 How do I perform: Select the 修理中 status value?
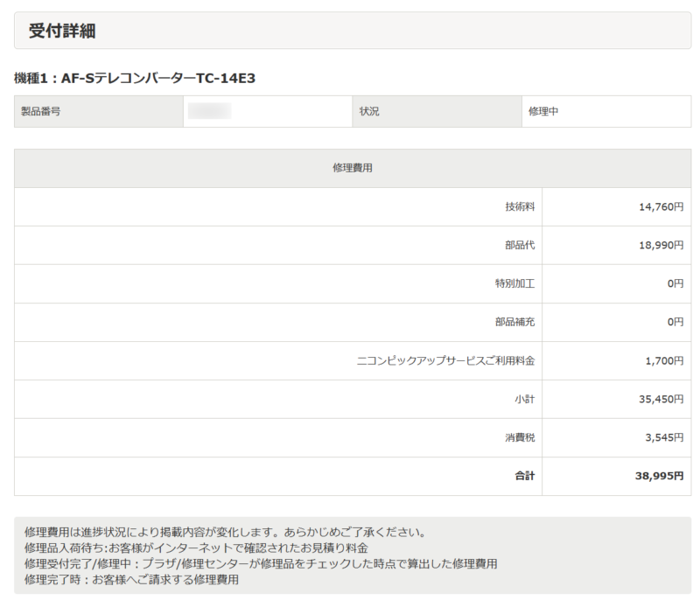pyautogui.click(x=543, y=112)
